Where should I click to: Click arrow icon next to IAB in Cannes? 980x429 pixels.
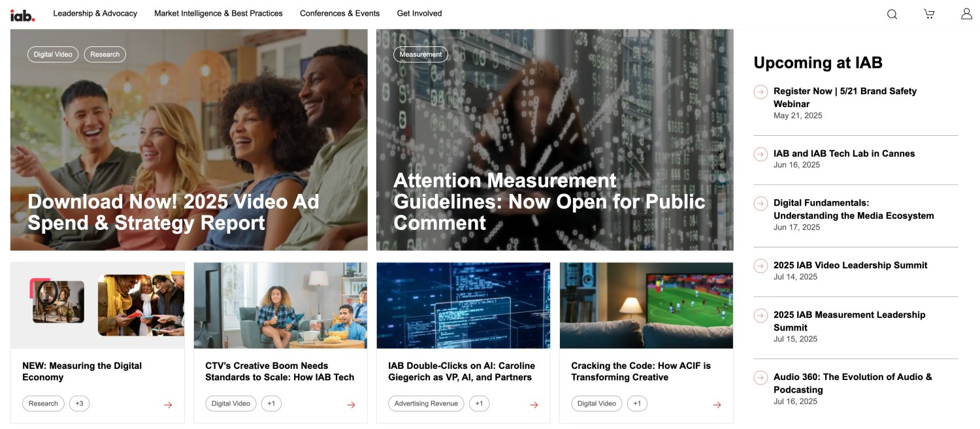point(760,154)
